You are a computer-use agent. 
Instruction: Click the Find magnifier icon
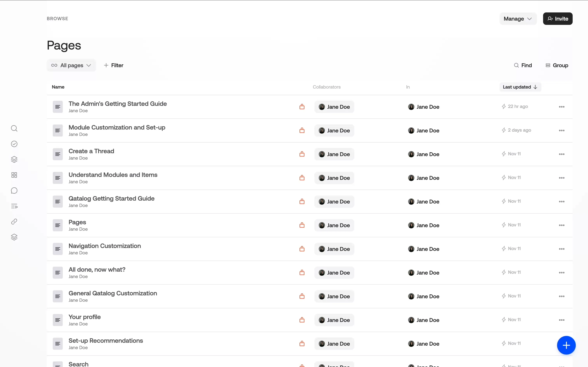click(x=516, y=65)
